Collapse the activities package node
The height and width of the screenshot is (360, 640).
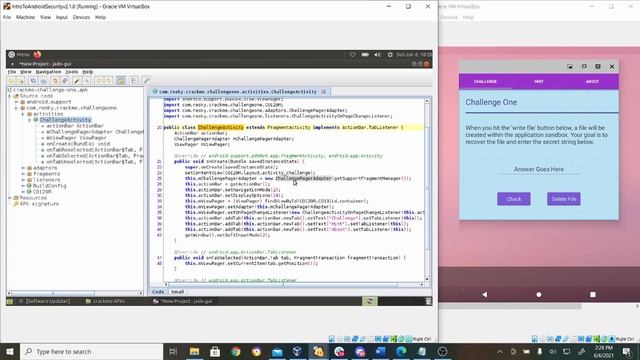click(23, 114)
